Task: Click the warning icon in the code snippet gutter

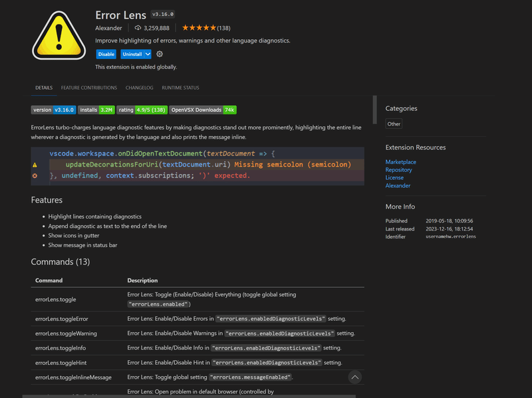Action: coord(35,164)
